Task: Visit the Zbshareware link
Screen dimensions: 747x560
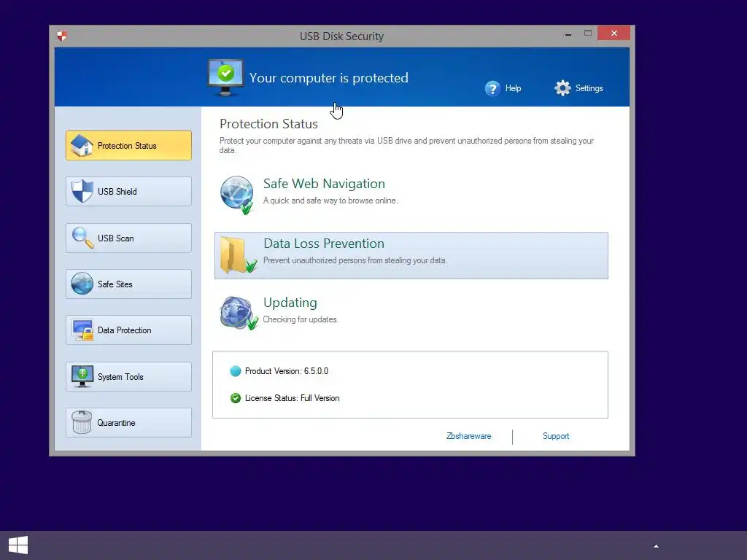Action: click(x=469, y=436)
